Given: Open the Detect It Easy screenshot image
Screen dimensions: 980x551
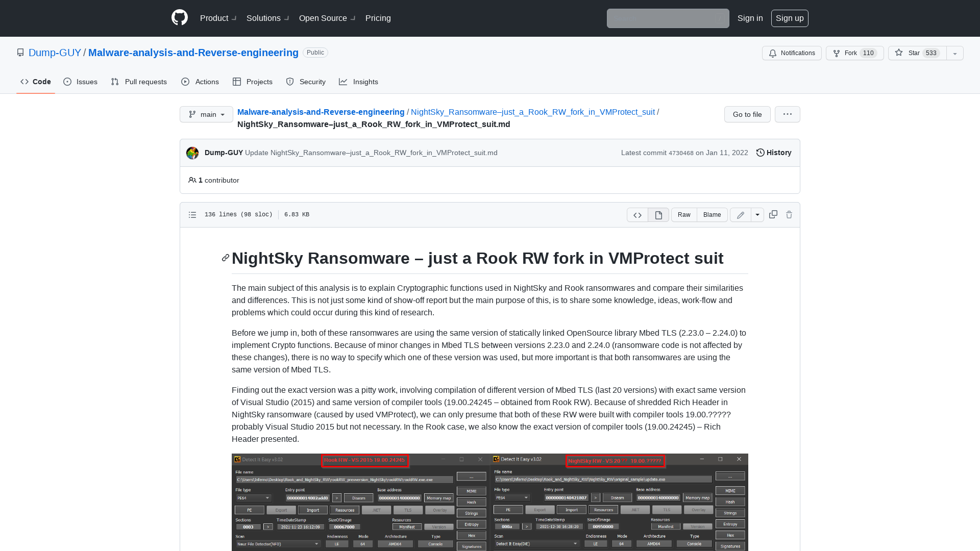Looking at the screenshot, I should [490, 502].
